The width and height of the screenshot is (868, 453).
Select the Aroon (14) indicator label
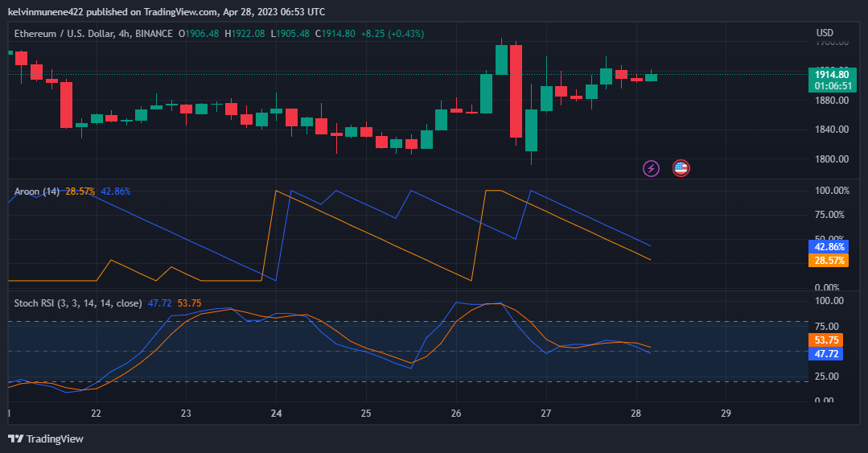click(x=36, y=191)
